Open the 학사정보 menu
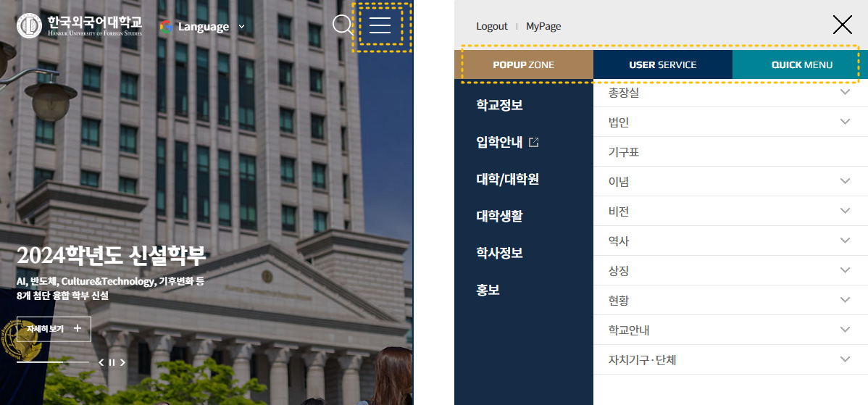The image size is (868, 405). pyautogui.click(x=499, y=253)
